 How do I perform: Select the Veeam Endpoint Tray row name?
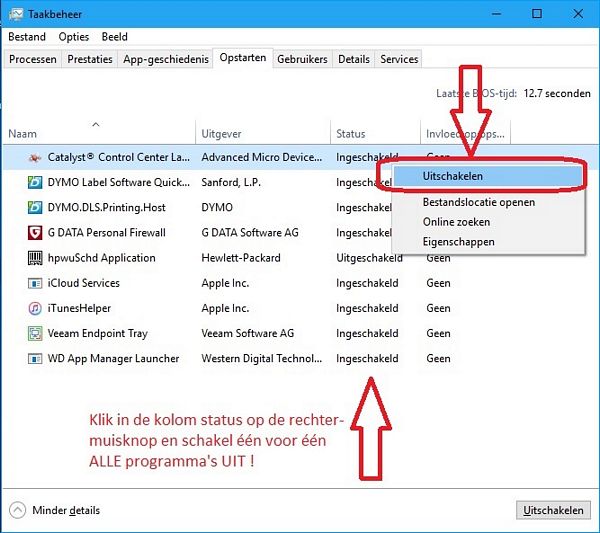coord(98,334)
